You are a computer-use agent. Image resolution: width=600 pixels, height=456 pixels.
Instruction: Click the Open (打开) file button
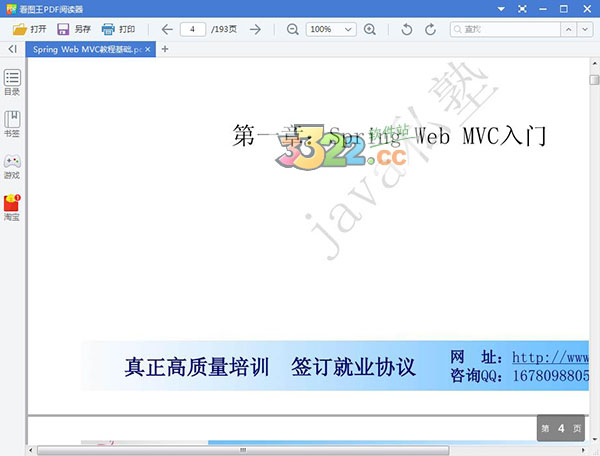pyautogui.click(x=30, y=29)
